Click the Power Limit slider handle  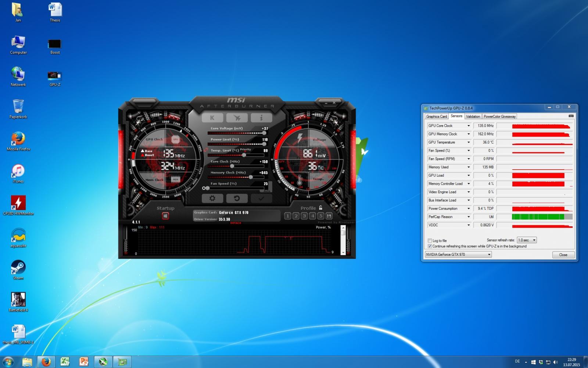tap(264, 144)
